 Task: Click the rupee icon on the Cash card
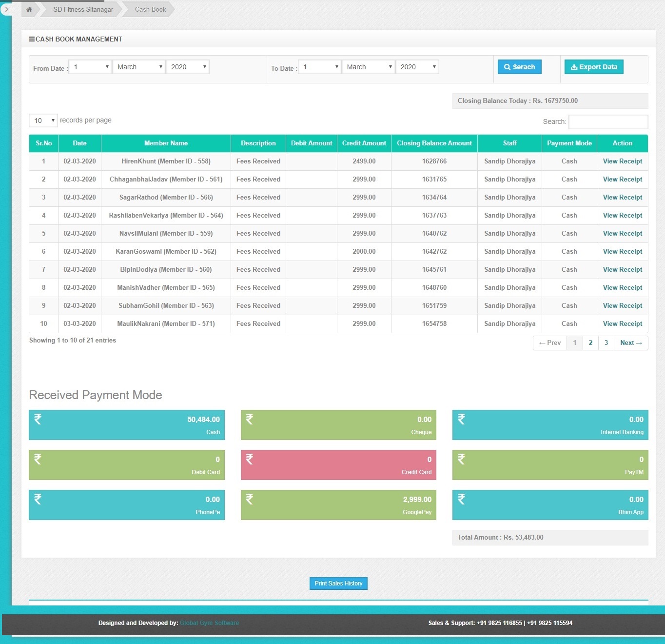[38, 419]
